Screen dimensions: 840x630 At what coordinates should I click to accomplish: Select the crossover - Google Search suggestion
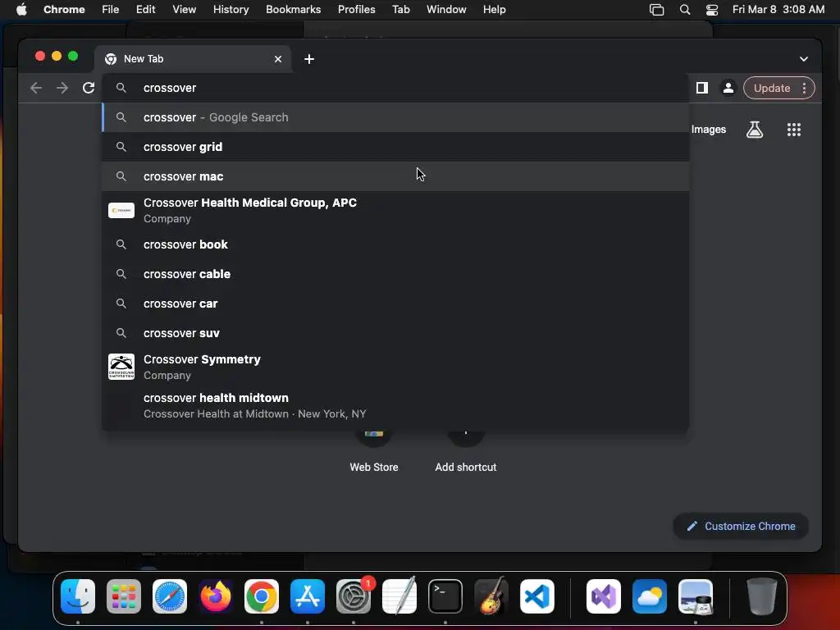coord(395,117)
